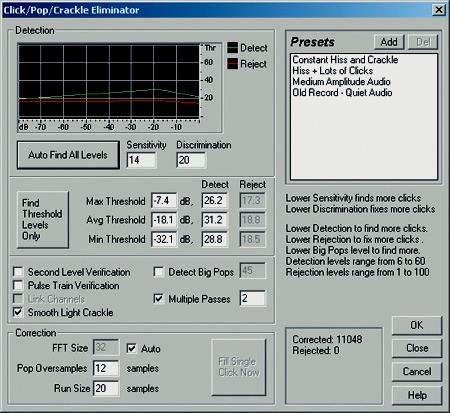The image size is (450, 413).
Task: Disable Multiple Passes checkbox
Action: tap(159, 299)
